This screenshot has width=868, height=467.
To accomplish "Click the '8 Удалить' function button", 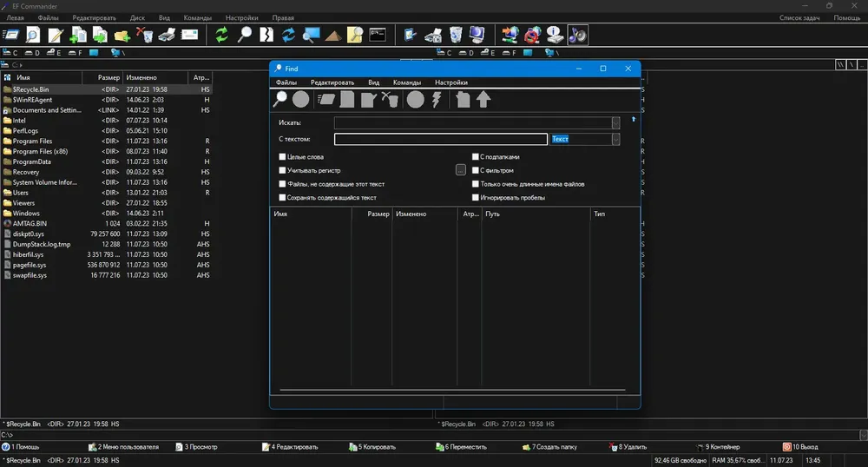I will pos(628,447).
